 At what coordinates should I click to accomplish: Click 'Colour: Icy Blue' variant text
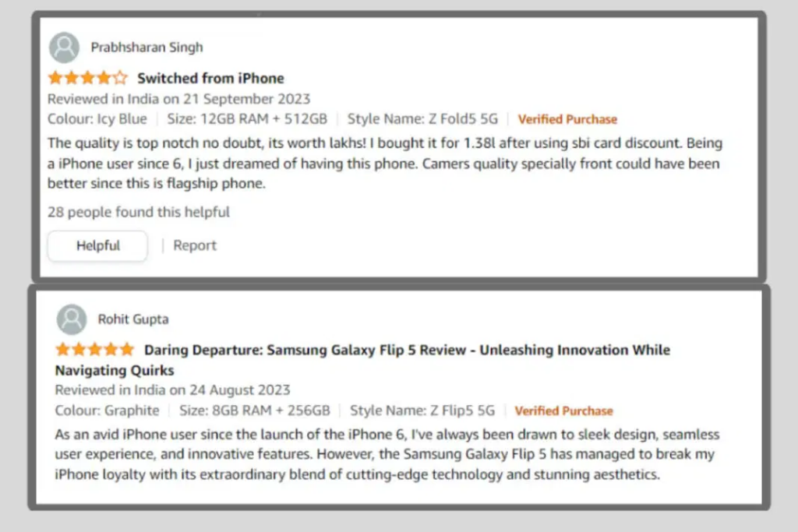click(97, 119)
